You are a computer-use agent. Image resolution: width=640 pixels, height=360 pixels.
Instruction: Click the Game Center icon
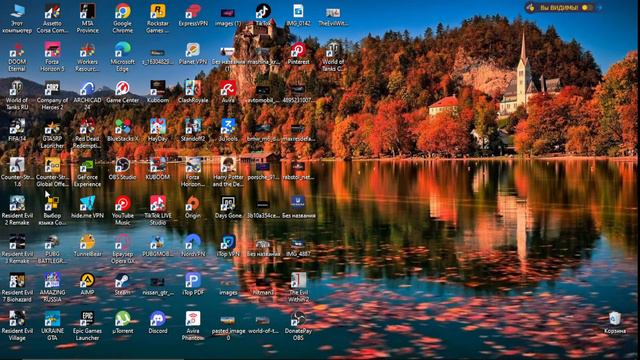click(122, 92)
